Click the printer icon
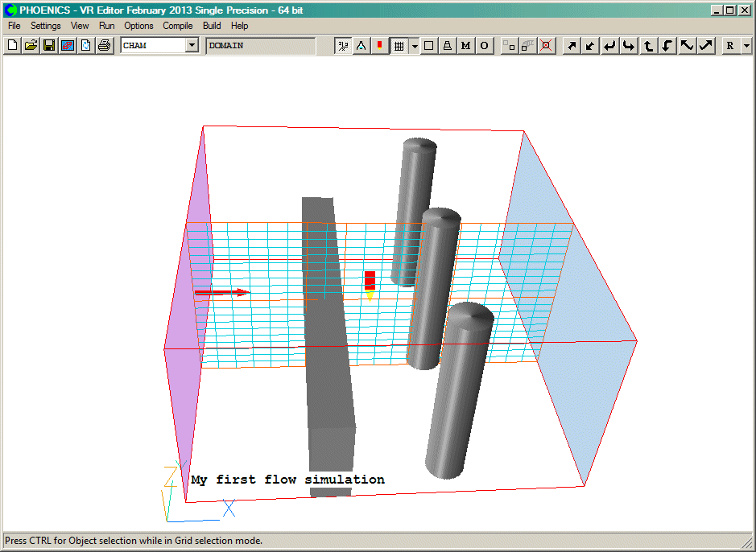Image resolution: width=756 pixels, height=552 pixels. tap(104, 46)
